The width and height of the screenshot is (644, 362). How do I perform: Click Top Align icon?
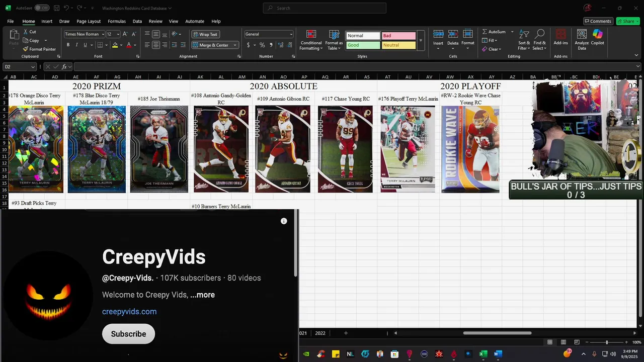tap(147, 34)
